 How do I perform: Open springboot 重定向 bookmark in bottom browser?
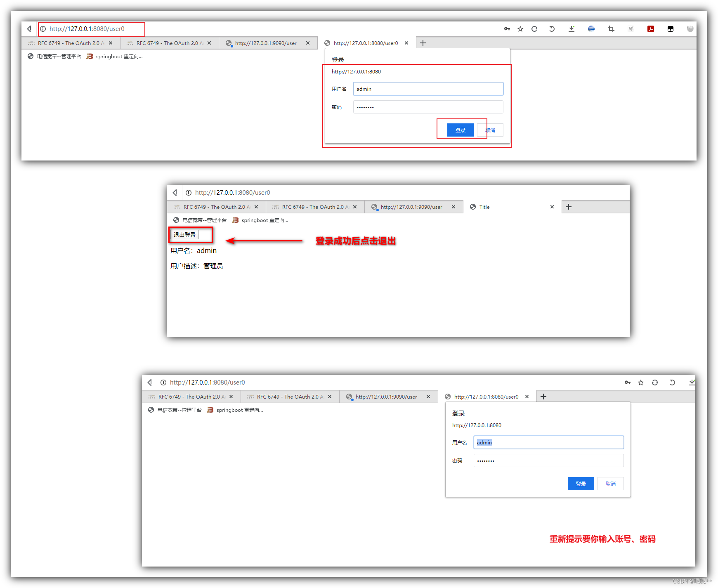click(x=235, y=410)
